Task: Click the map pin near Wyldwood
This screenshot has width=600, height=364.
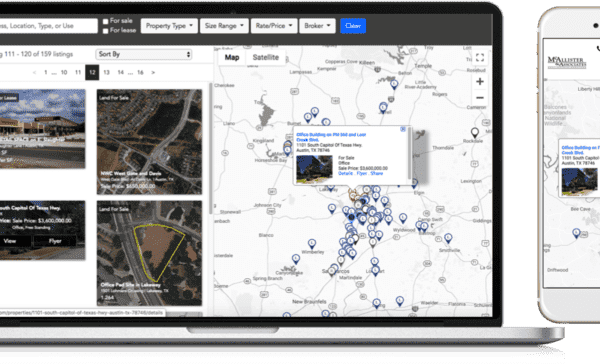Action: (x=403, y=218)
